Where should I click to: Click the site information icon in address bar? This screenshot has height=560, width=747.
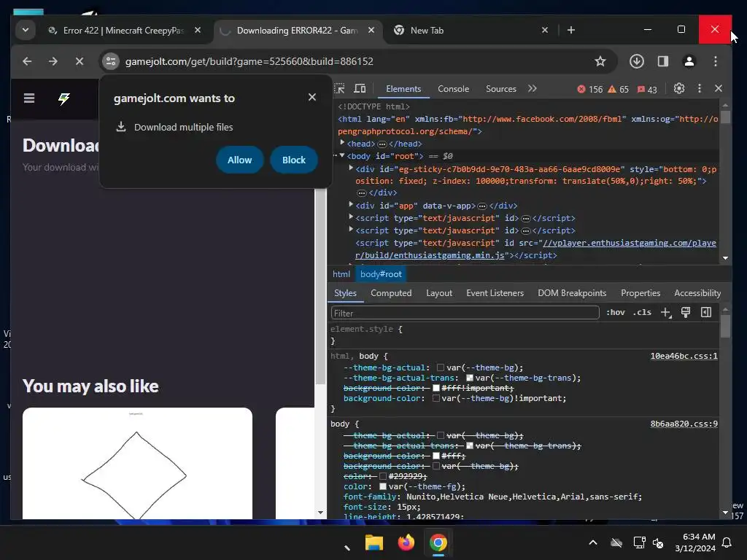point(111,61)
